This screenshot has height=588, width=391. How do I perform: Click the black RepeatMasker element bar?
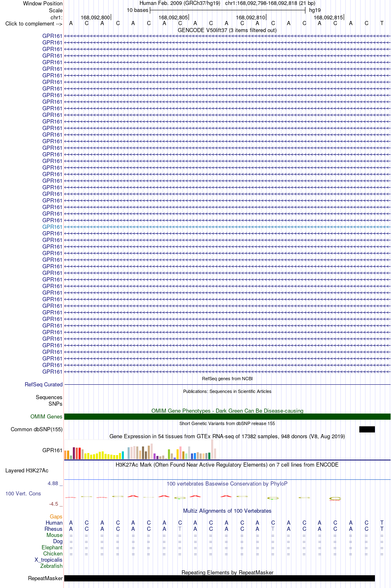pyautogui.click(x=220, y=578)
